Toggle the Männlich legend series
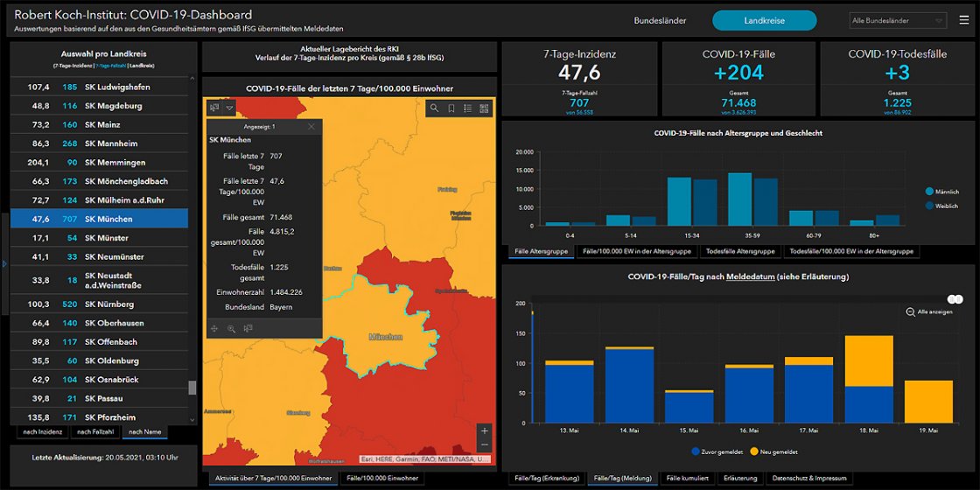 tap(941, 191)
